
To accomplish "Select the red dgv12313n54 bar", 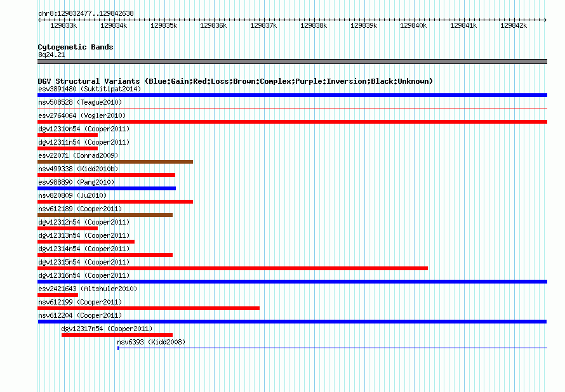I will tap(86, 242).
